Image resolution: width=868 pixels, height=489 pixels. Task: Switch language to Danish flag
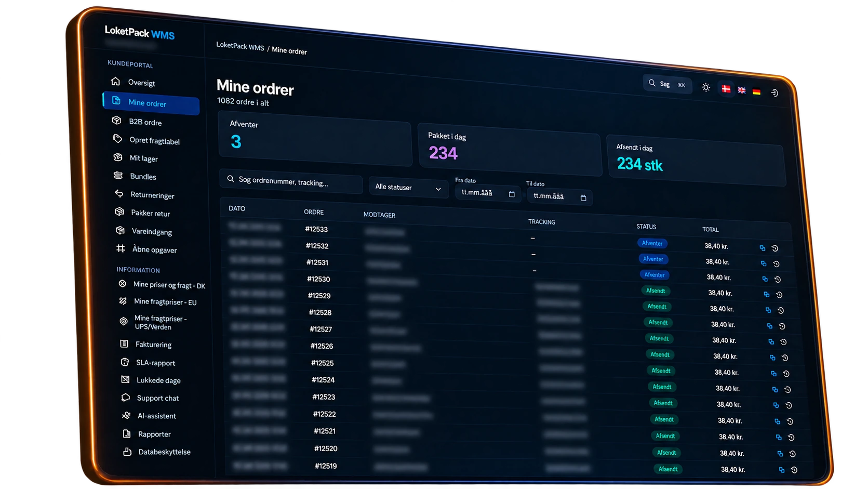[726, 89]
